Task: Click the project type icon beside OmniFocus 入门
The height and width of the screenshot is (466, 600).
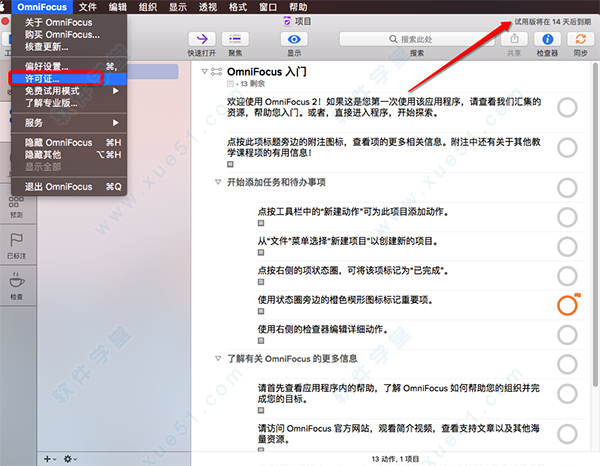Action: (216, 72)
